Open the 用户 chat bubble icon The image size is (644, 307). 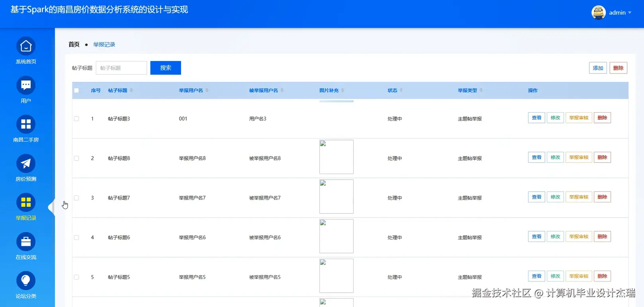point(26,85)
